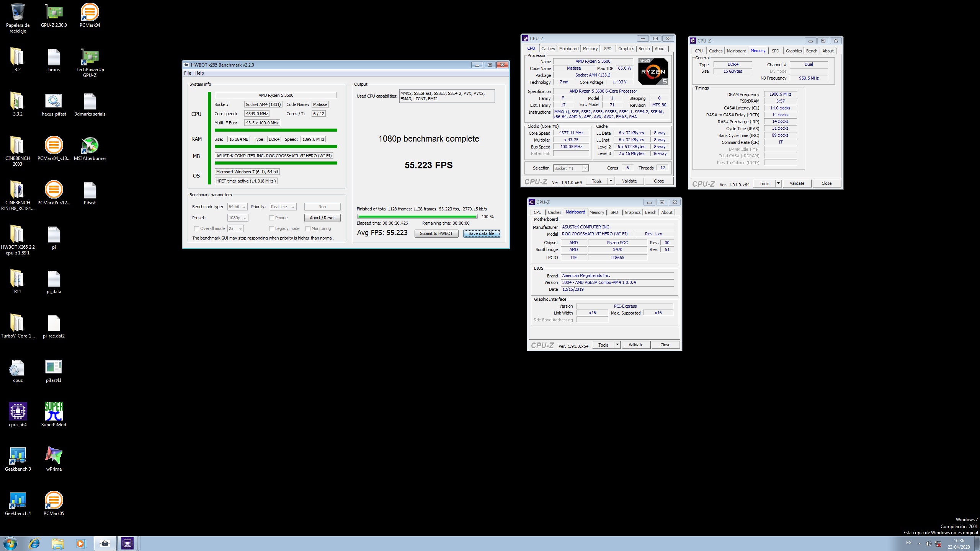Open the Help menu in HWBOT x265
The width and height of the screenshot is (980, 551).
199,73
